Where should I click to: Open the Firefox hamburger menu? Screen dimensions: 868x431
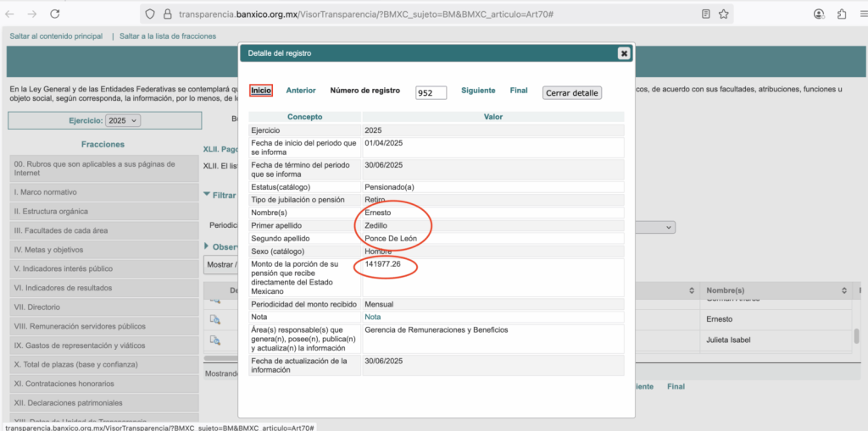point(861,14)
